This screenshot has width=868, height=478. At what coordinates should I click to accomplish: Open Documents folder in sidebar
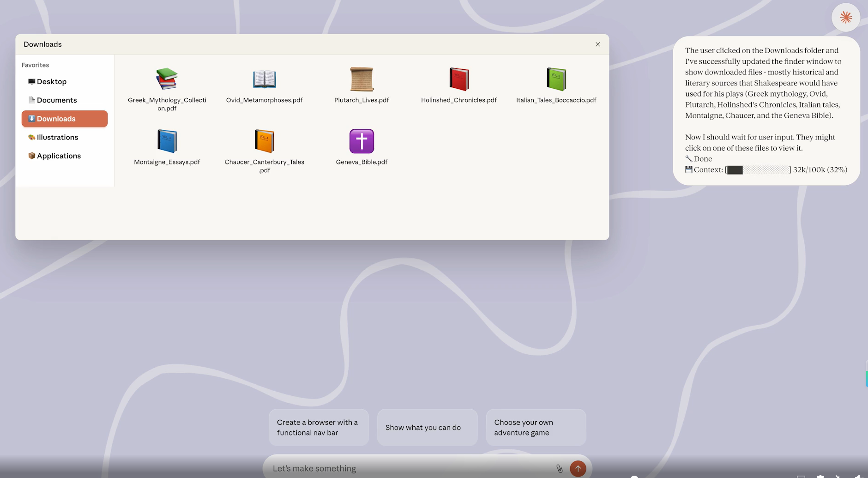click(57, 100)
